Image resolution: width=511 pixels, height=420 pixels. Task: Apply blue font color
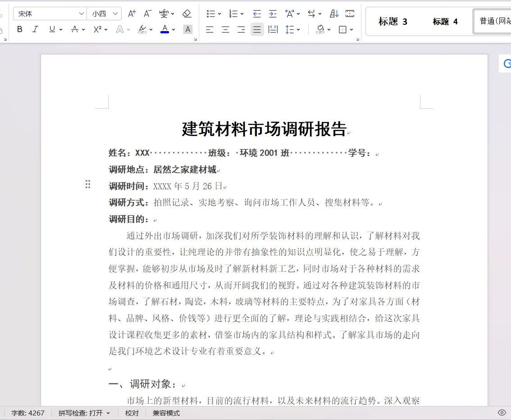tap(165, 29)
